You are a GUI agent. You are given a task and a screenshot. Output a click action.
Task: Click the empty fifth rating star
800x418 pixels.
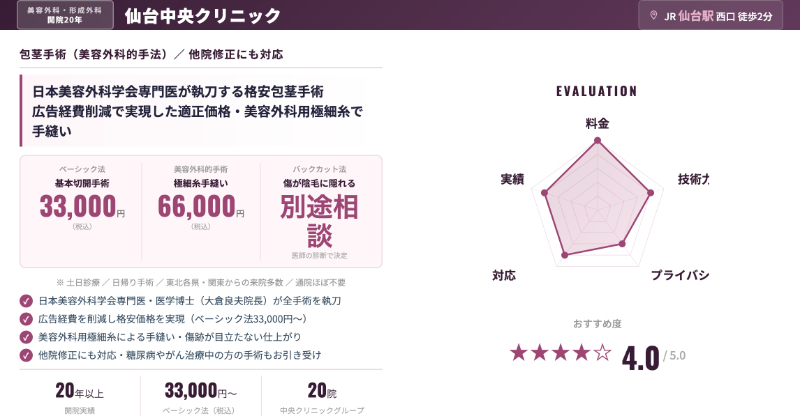coord(602,352)
